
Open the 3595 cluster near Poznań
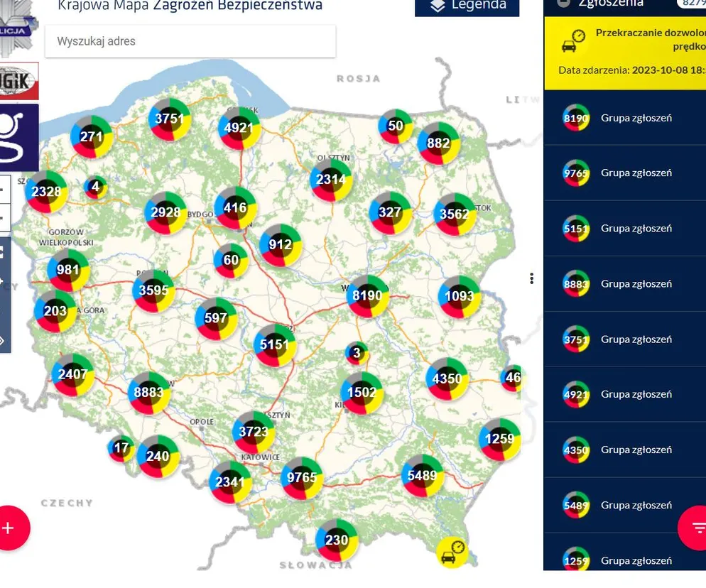click(x=153, y=290)
